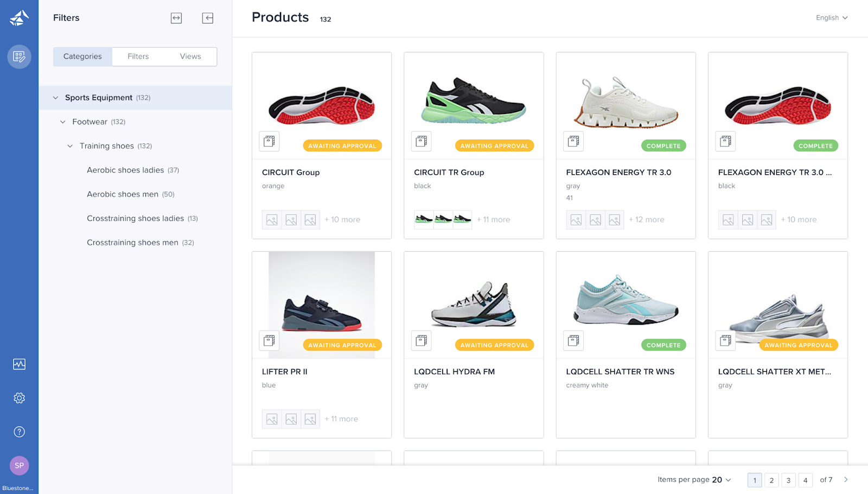The width and height of the screenshot is (868, 494).
Task: Click '+ 12 more' on FLEXAGON gray card
Action: [x=647, y=220]
